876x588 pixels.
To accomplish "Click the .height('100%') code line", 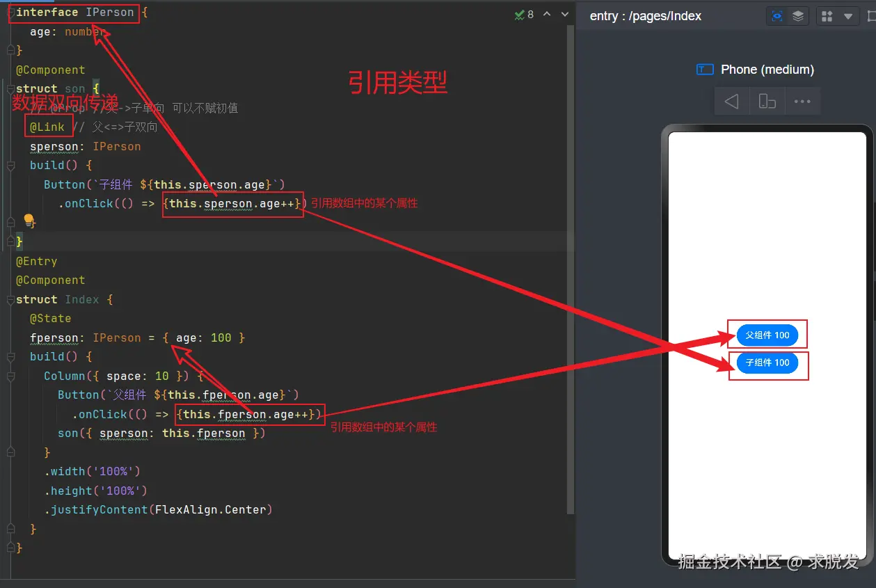I will 96,491.
